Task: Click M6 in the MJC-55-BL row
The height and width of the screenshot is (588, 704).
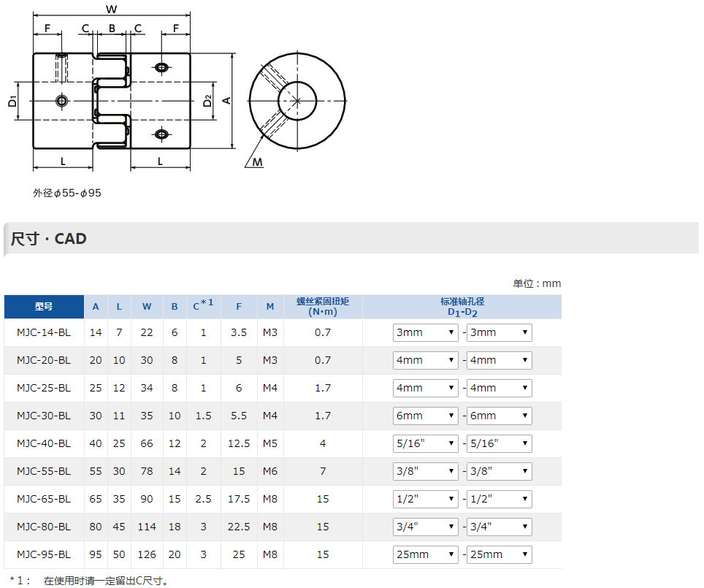Action: (x=270, y=471)
